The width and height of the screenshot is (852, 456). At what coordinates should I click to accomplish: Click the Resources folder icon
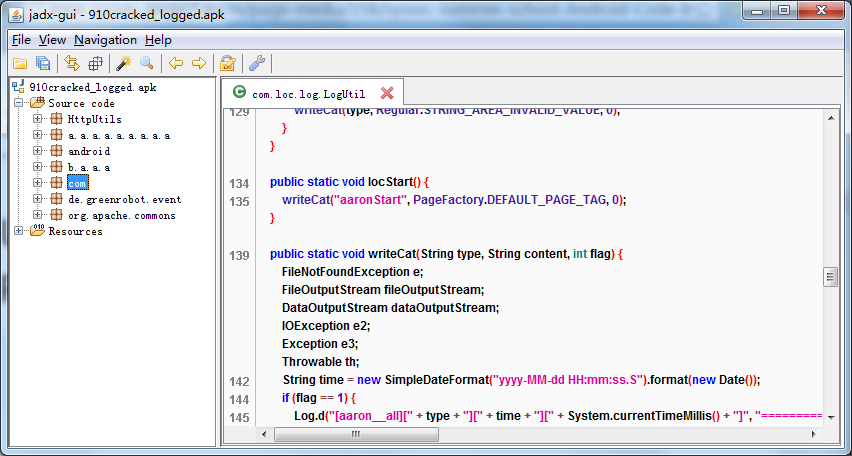tap(38, 231)
